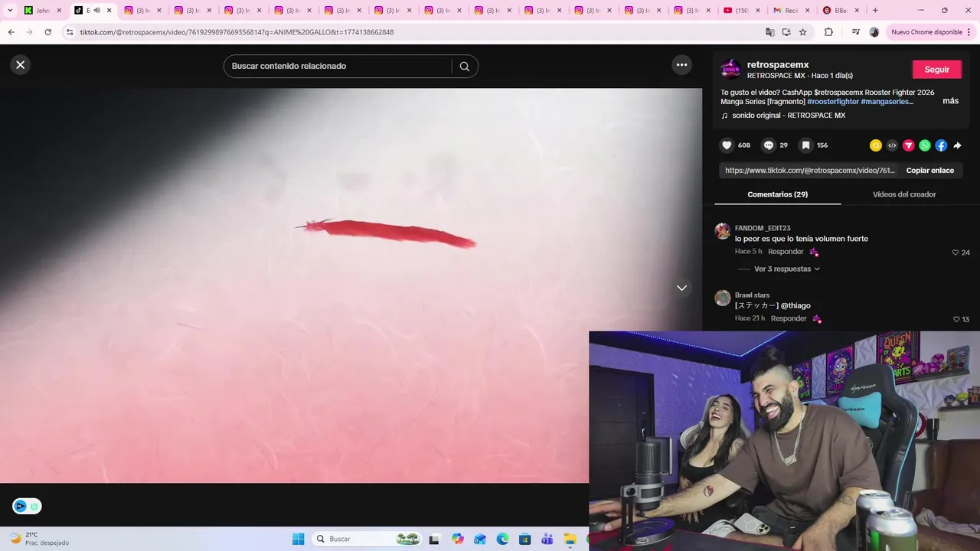Share video via WhatsApp icon
Viewport: 980px width, 551px height.
(925, 145)
